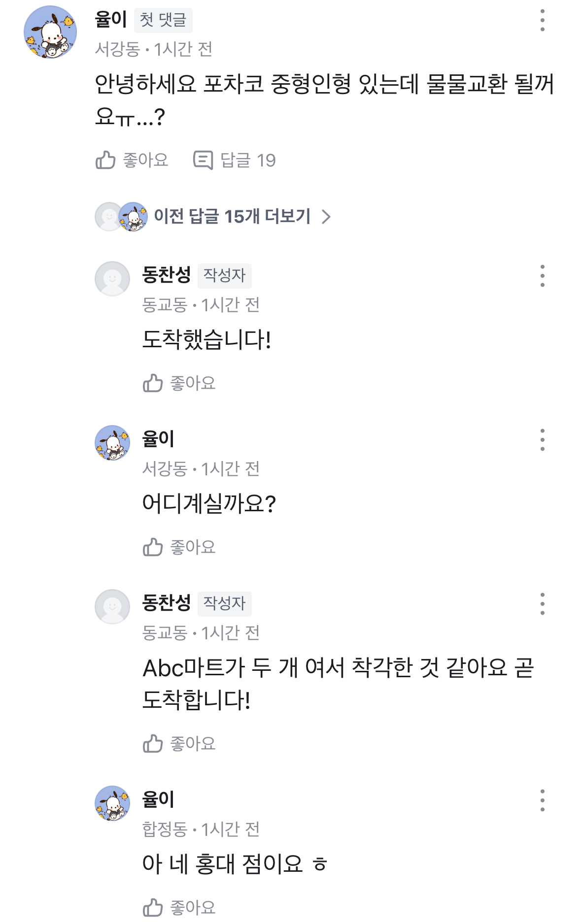The height and width of the screenshot is (924, 581).
Task: Open 율이's large profile avatar at top
Action: 50,32
